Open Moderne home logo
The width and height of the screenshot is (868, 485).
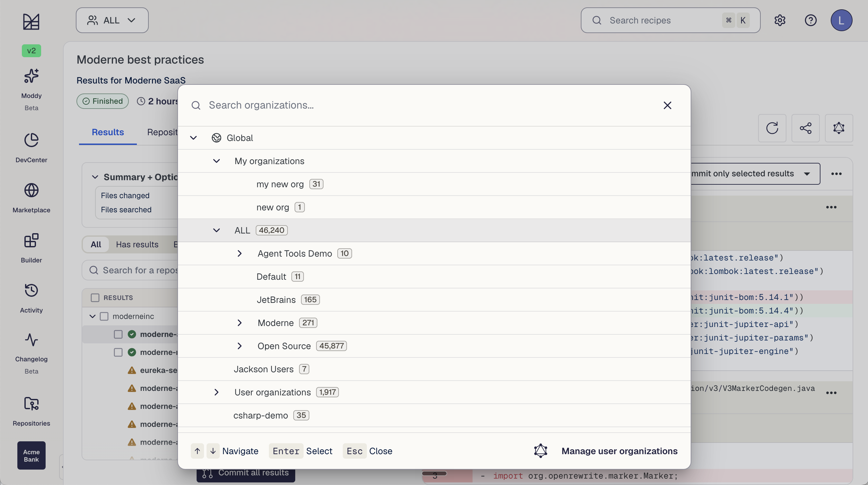(x=31, y=22)
